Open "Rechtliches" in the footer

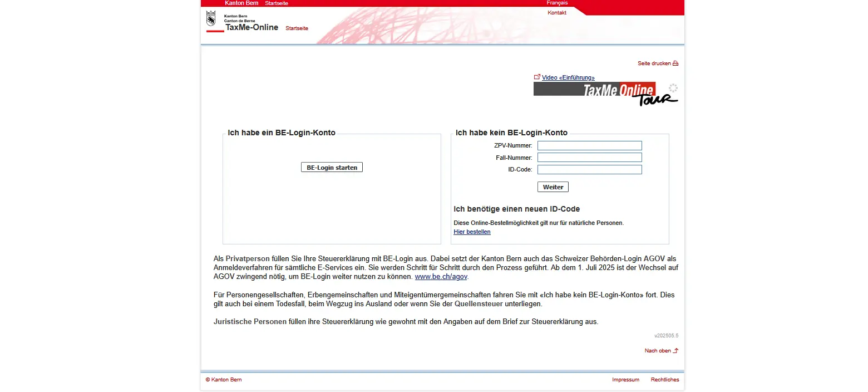665,379
